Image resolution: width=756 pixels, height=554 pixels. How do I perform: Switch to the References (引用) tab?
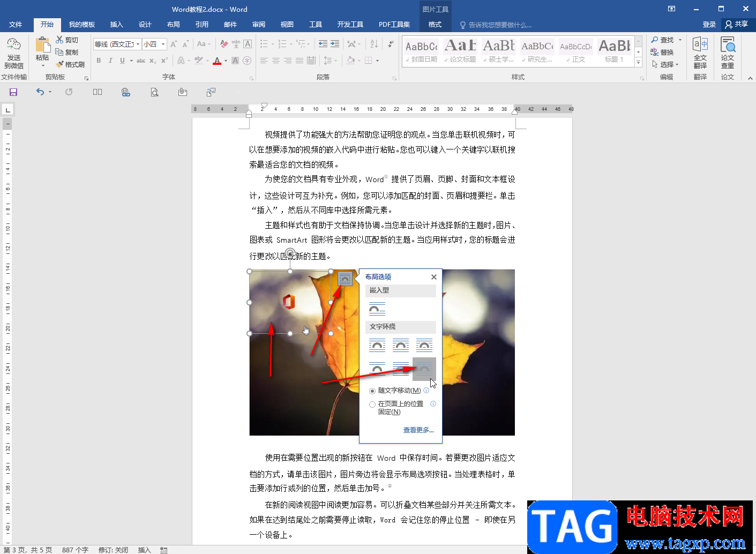pos(201,25)
